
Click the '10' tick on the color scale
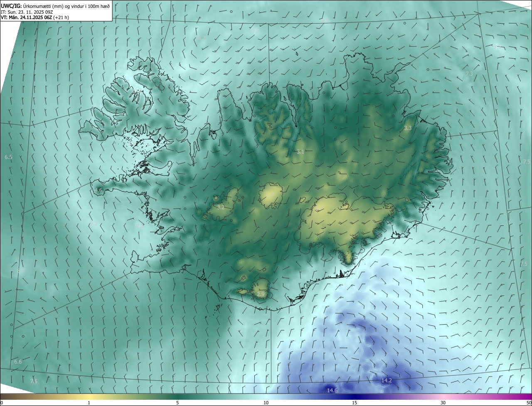pos(266,403)
